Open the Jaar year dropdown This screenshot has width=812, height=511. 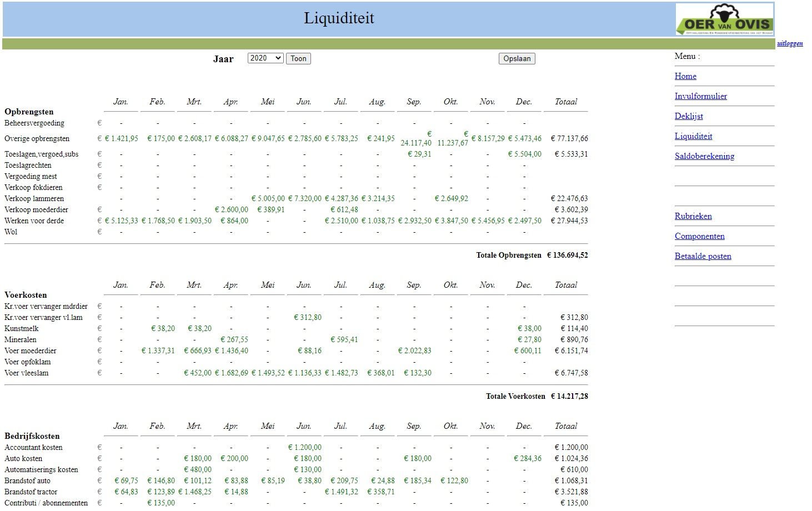tap(265, 58)
